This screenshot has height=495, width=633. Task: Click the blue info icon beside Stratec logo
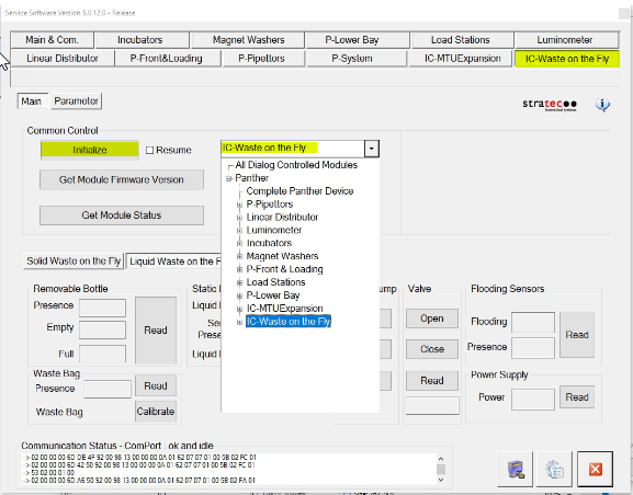(x=603, y=105)
